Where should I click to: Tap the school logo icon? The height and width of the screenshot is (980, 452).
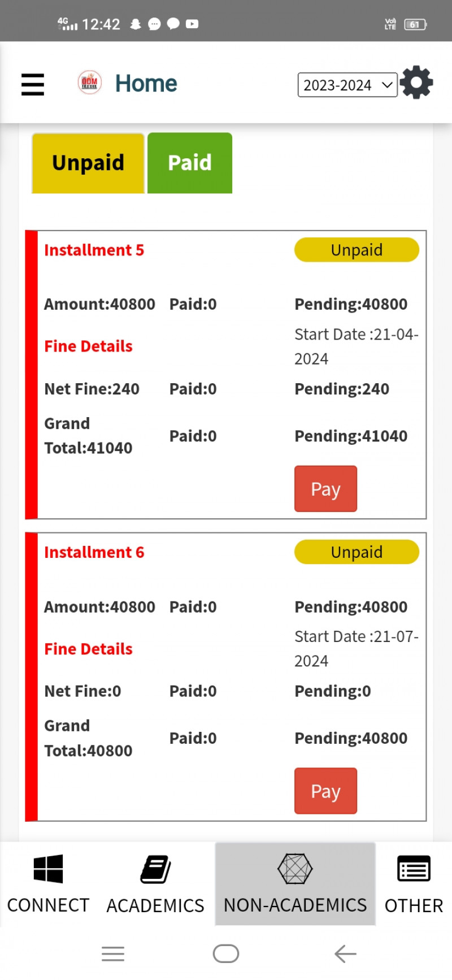click(89, 83)
